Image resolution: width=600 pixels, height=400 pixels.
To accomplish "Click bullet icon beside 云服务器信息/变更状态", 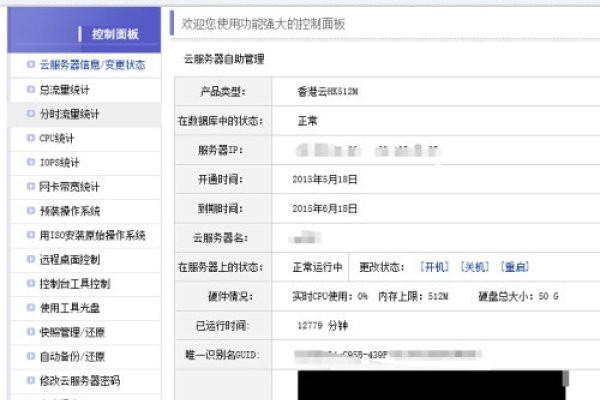I will (31, 64).
